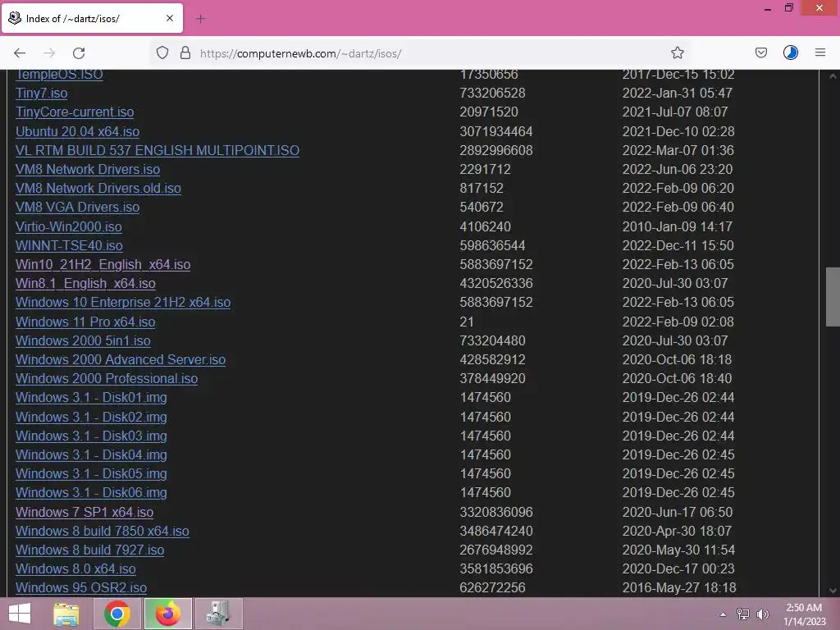Select file size 598636544

pyautogui.click(x=492, y=245)
